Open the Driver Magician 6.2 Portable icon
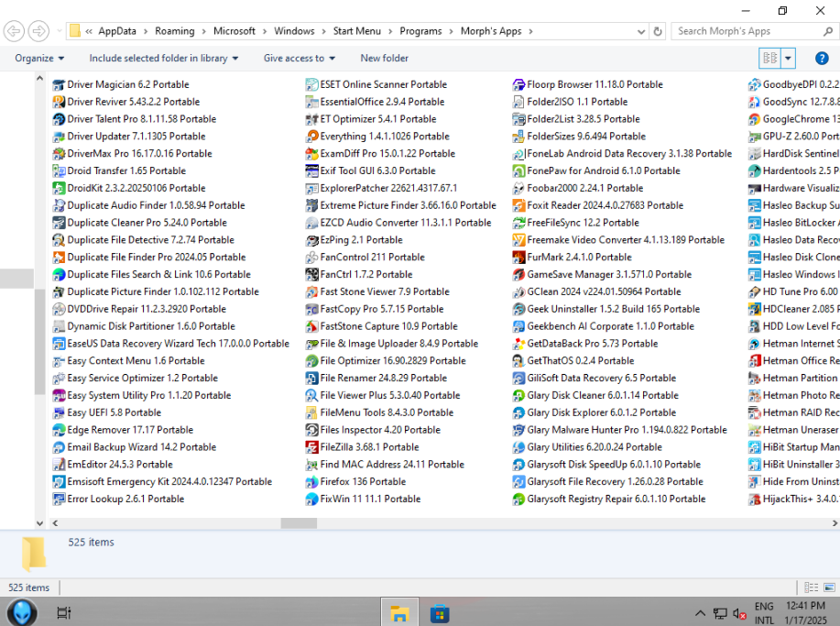840x626 pixels. [x=59, y=84]
